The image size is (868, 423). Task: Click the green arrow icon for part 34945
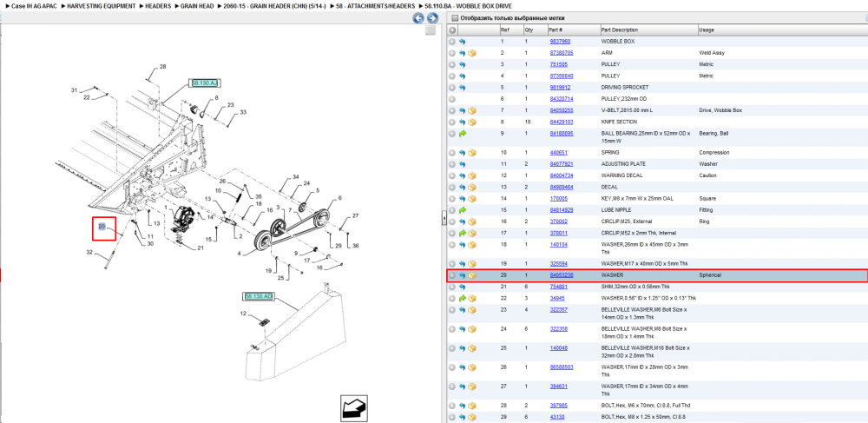click(463, 299)
